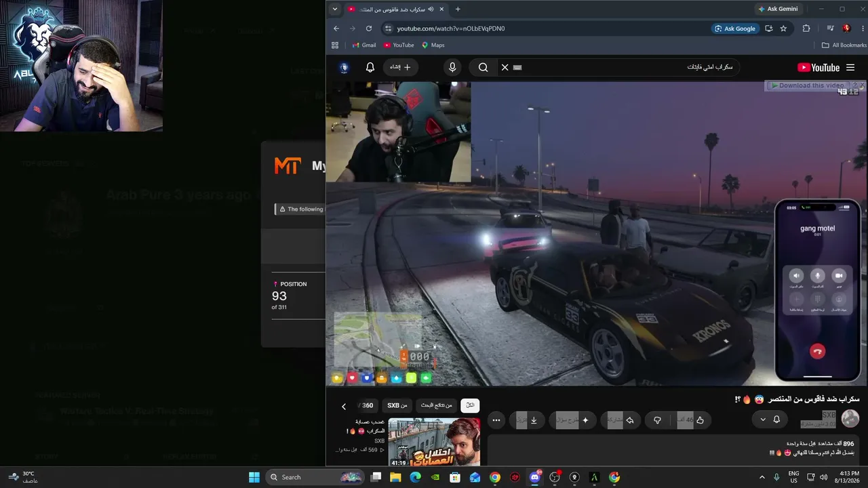The width and height of the screenshot is (868, 488).
Task: Select the partially visible 360 filter chip
Action: point(366,405)
